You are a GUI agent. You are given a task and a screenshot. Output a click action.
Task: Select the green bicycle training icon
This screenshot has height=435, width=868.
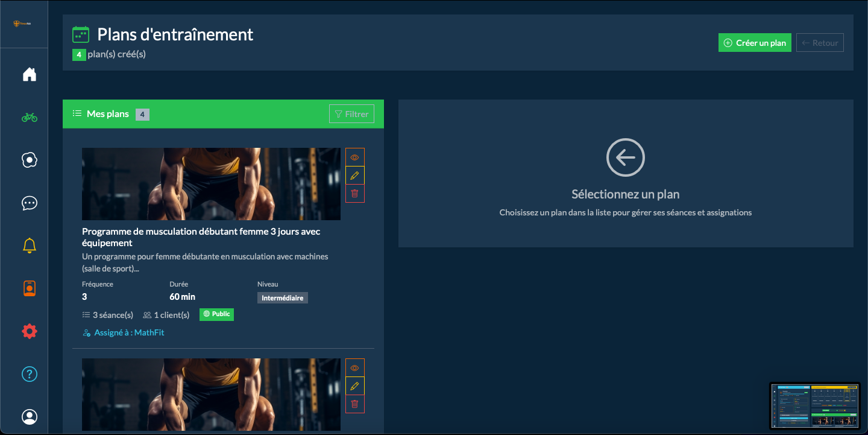tap(29, 116)
